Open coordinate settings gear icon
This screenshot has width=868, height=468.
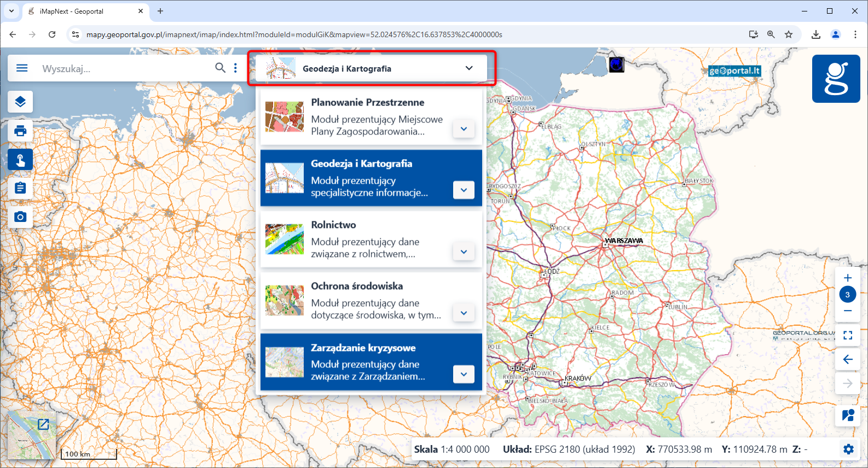point(848,449)
